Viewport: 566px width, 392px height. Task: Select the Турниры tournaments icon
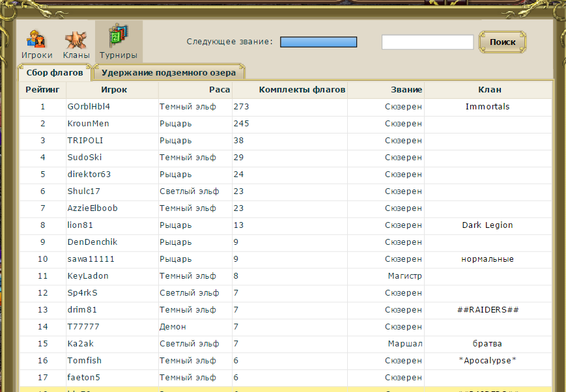118,43
